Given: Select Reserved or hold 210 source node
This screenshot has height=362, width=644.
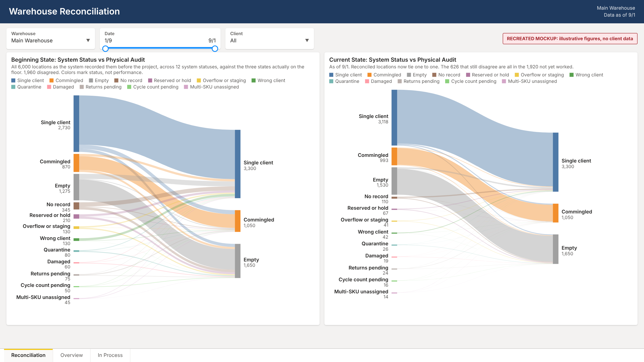Looking at the screenshot, I should point(76,216).
